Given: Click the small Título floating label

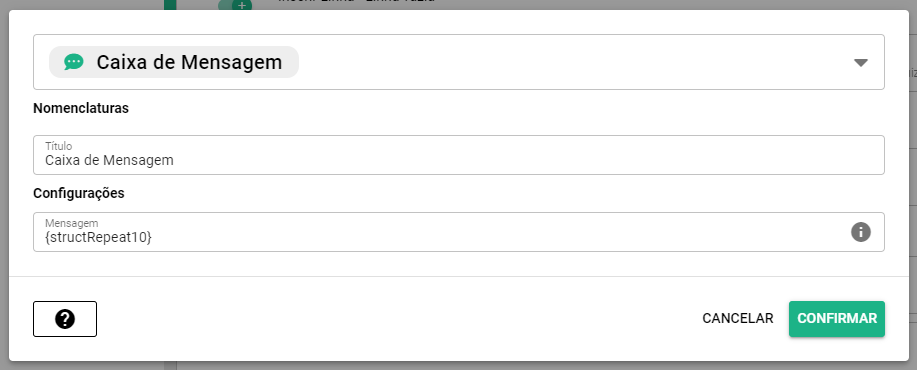Looking at the screenshot, I should 58,146.
